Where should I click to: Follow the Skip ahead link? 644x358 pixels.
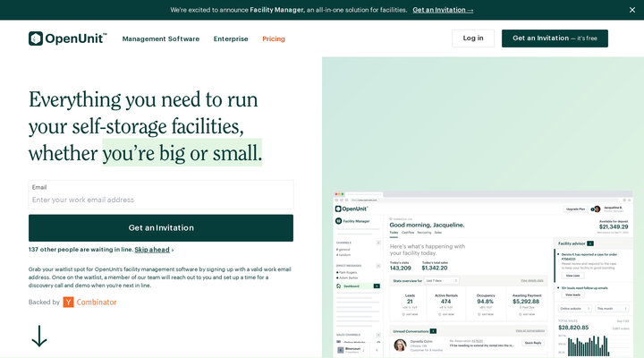click(152, 250)
